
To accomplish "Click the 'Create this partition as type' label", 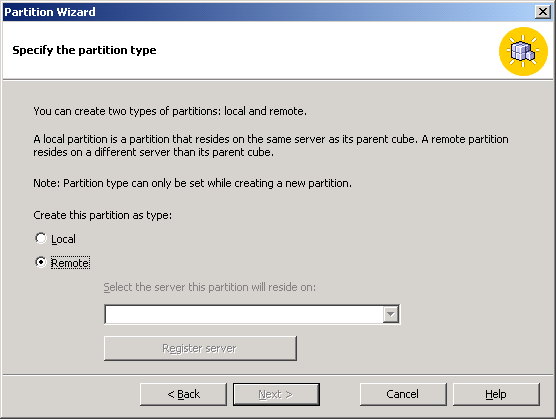I will (102, 215).
